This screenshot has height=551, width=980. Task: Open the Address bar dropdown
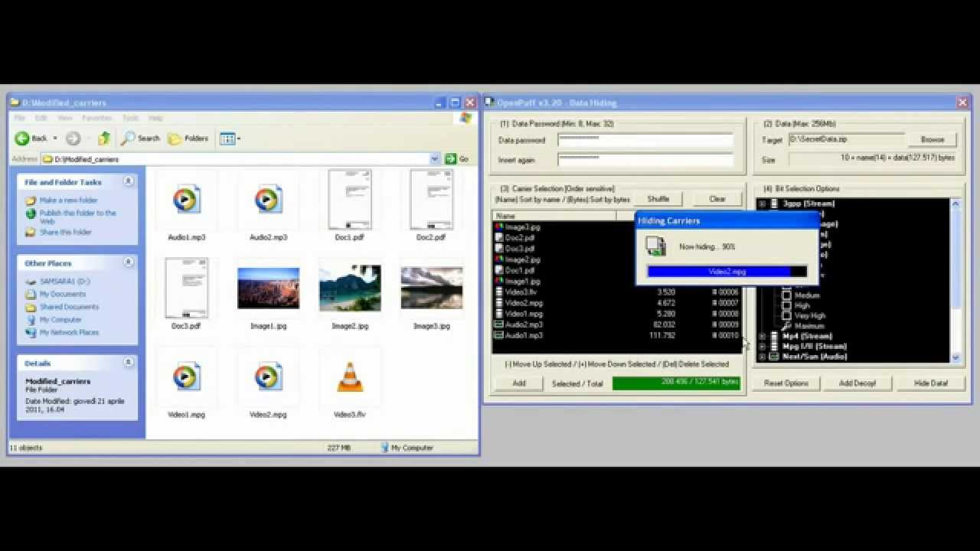[436, 158]
